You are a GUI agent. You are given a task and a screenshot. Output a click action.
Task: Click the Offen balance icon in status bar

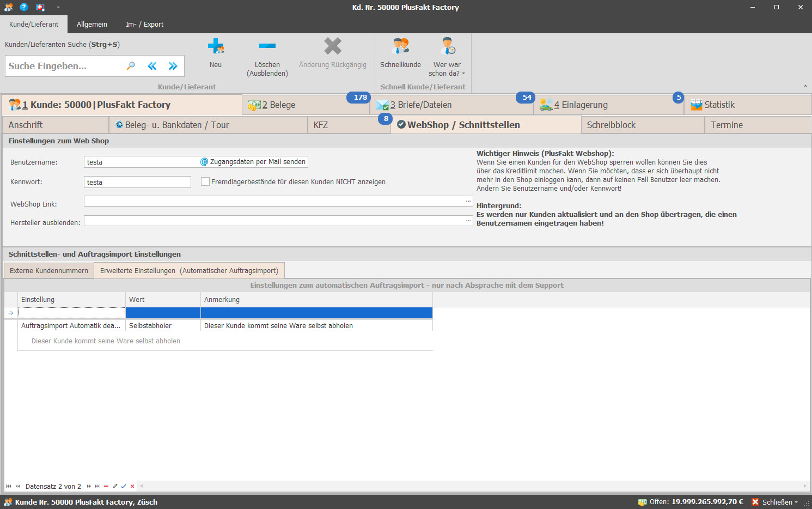point(643,502)
